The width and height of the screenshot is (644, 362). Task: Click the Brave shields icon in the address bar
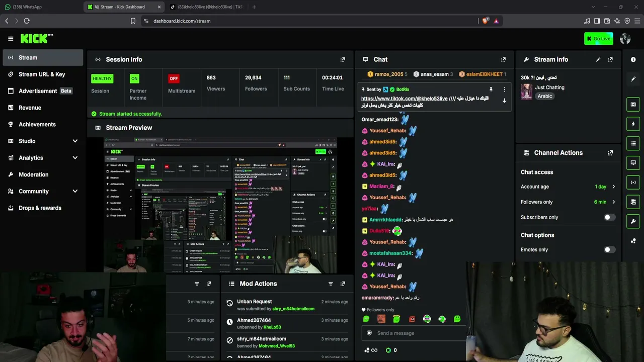(485, 21)
